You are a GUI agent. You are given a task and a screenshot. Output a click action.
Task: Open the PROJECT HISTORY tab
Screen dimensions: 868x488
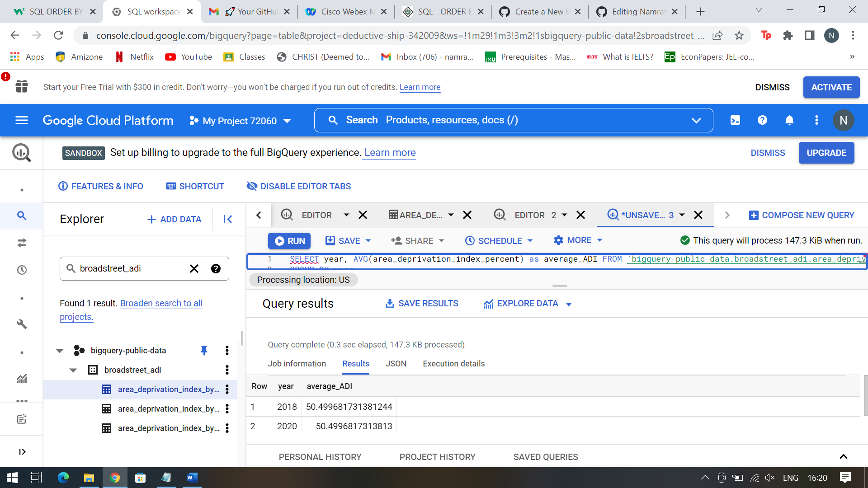[437, 457]
